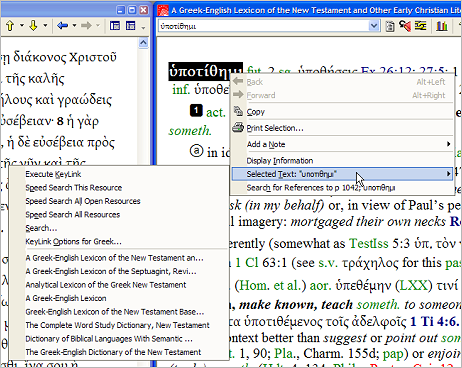
Task: Follow the 1 Ti 4:6 reference link
Action: point(433,322)
